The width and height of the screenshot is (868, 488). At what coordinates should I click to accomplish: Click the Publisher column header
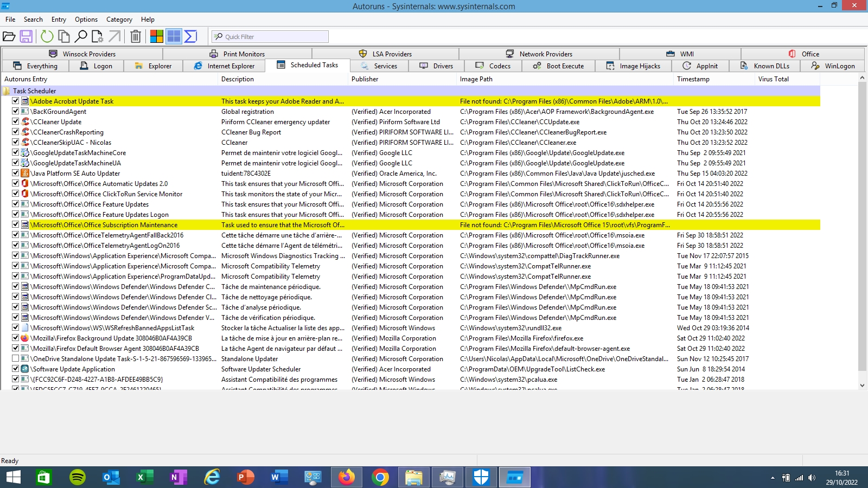(365, 79)
